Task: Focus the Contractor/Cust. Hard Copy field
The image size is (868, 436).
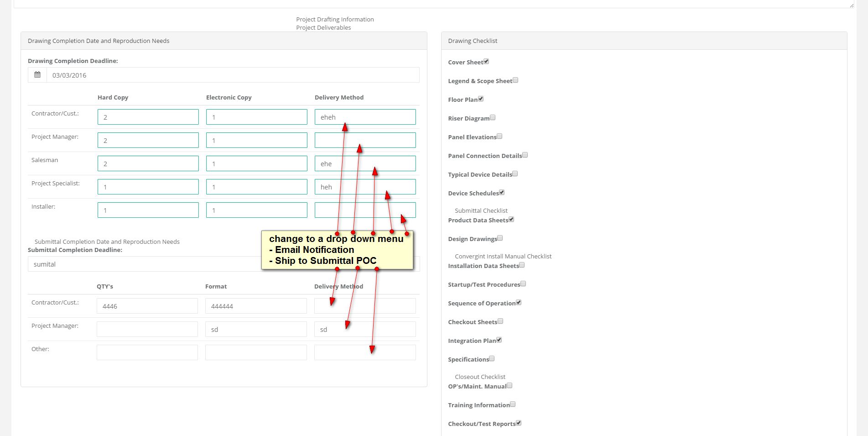Action: click(x=148, y=117)
